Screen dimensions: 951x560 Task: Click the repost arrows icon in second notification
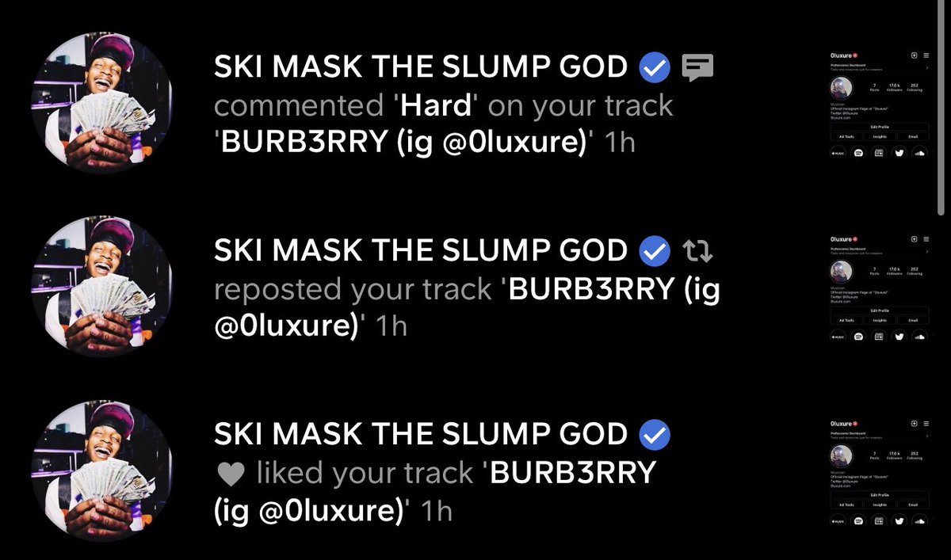(x=697, y=252)
